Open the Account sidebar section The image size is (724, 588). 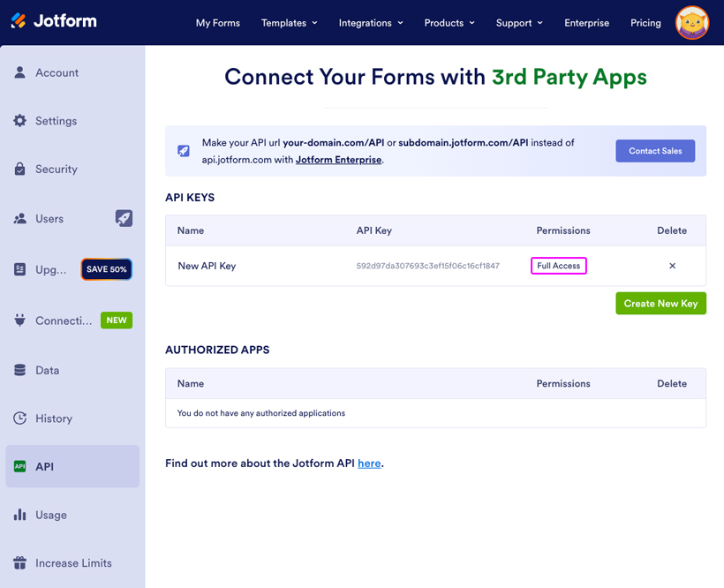click(72, 72)
